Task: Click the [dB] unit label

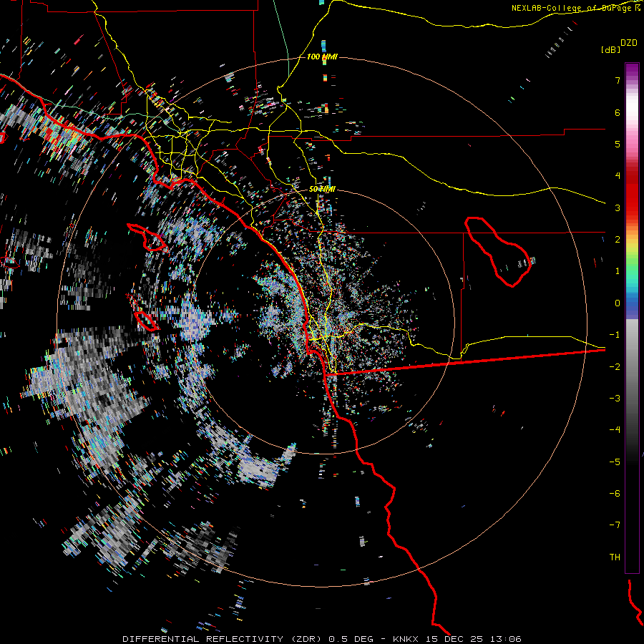Action: click(610, 49)
